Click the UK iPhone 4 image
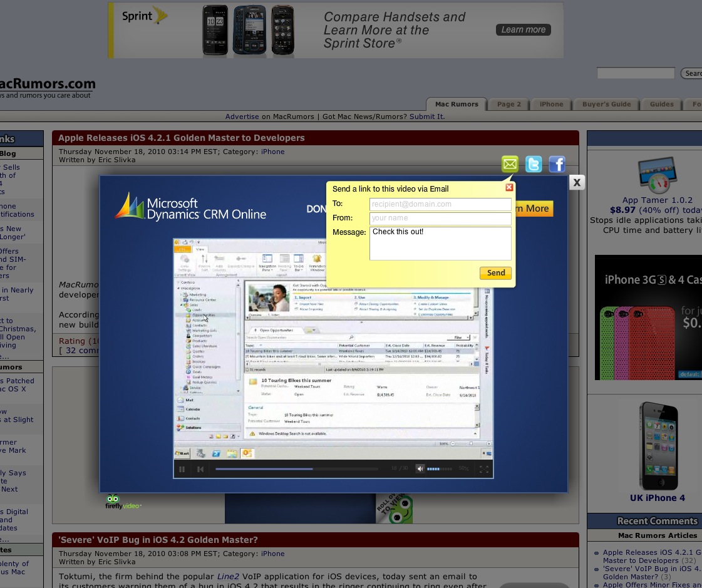702x588 pixels. click(658, 446)
